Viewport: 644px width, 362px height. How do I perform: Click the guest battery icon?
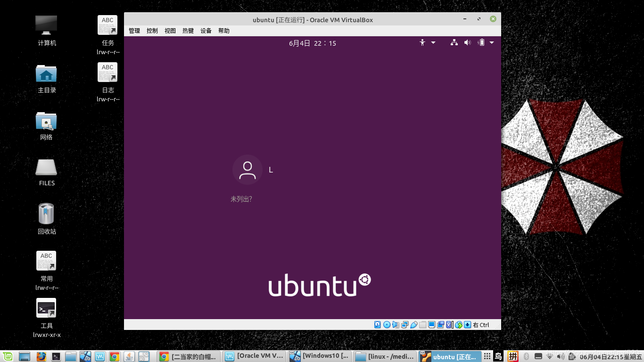coord(481,43)
